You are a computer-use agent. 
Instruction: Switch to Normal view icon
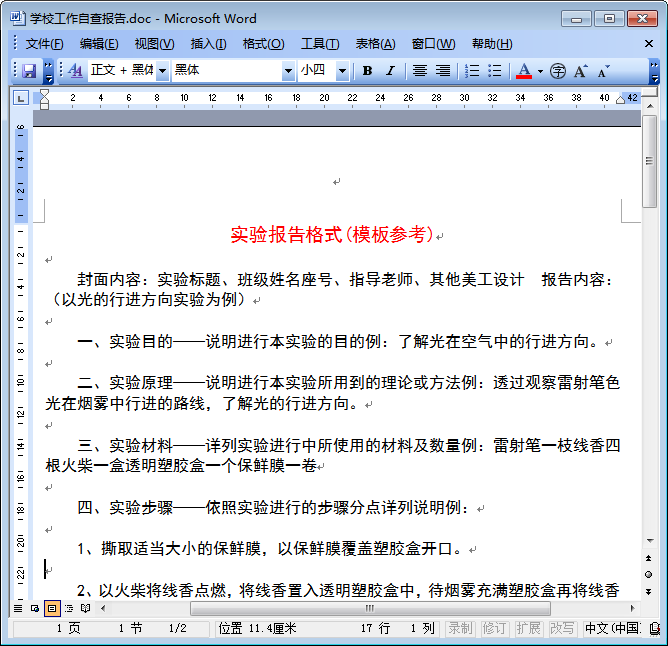18,609
